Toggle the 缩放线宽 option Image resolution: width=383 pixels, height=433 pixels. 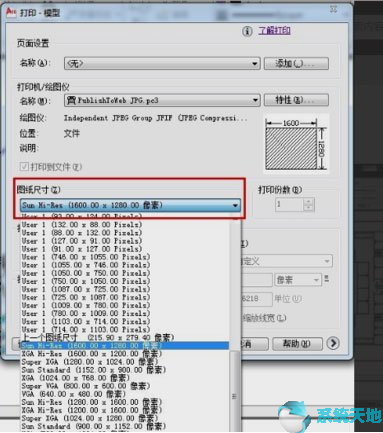click(263, 318)
